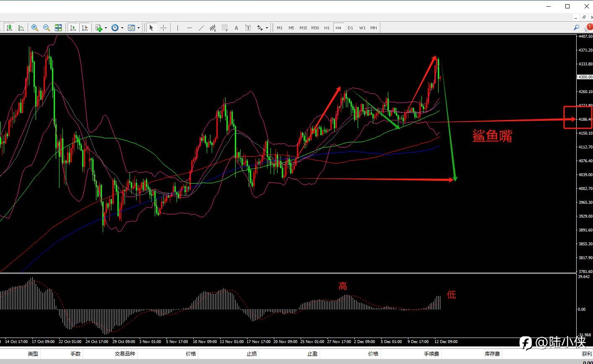Click the H1 timeframe button
Image resolution: width=593 pixels, height=364 pixels.
coord(327,28)
